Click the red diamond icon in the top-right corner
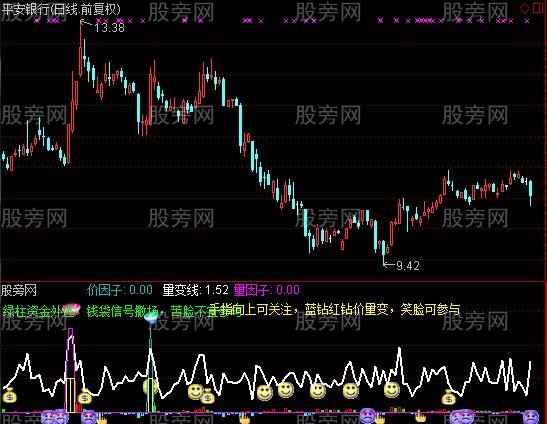Screen dimensions: 547x424 point(525,8)
